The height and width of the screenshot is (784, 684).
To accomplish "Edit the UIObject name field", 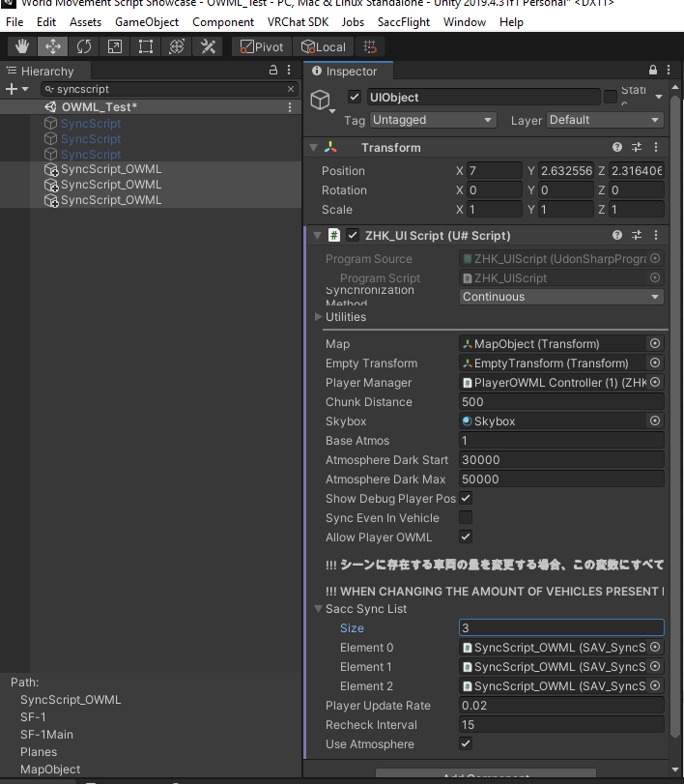I will click(x=483, y=97).
